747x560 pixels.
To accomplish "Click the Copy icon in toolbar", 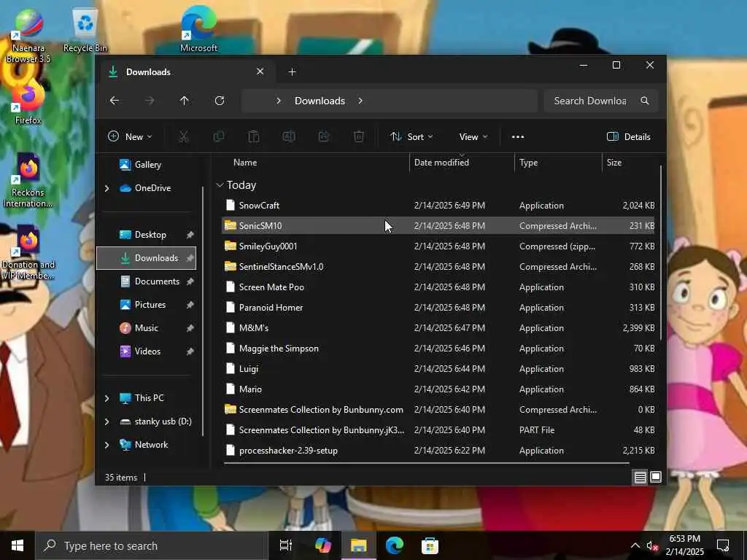I will tap(219, 136).
